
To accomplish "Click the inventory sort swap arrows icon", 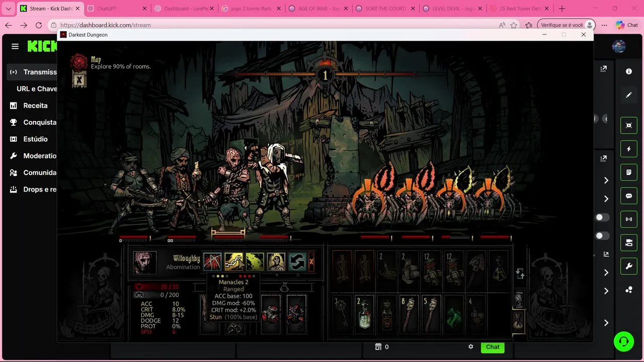I will pyautogui.click(x=520, y=274).
